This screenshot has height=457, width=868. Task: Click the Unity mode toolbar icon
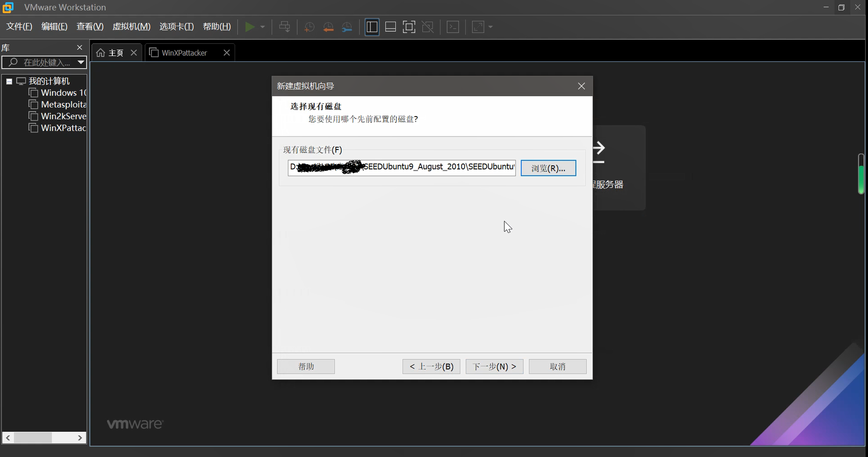click(x=428, y=27)
